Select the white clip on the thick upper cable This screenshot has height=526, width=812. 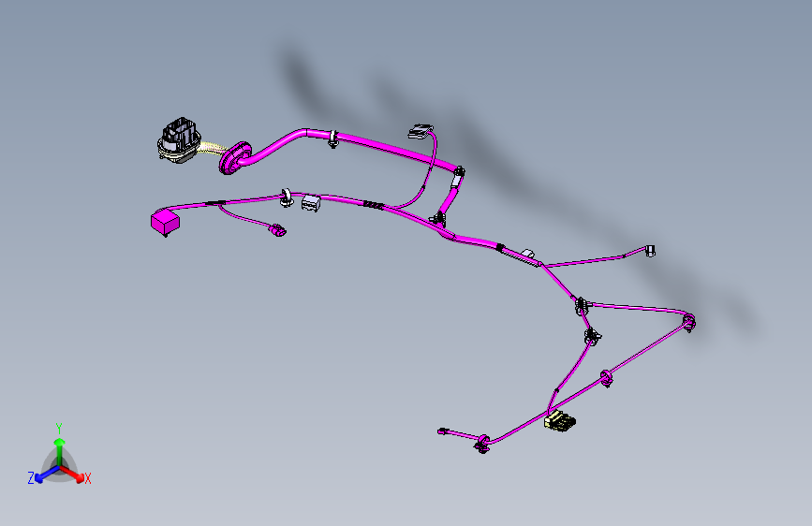333,139
